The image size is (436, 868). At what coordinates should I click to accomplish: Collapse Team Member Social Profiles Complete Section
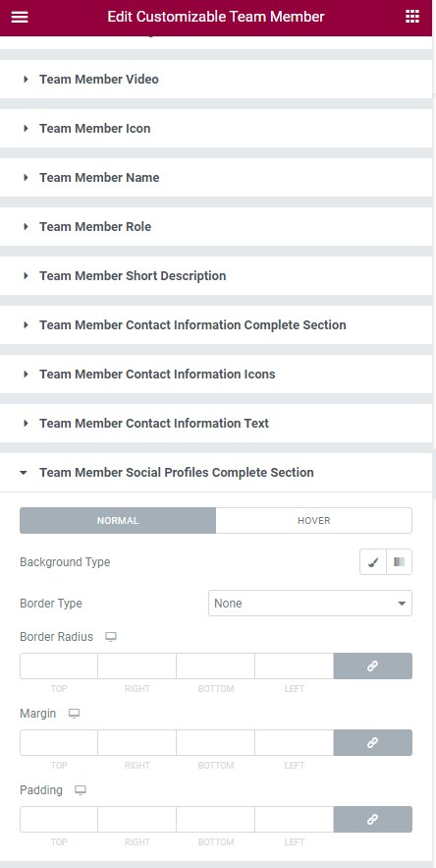pyautogui.click(x=216, y=473)
